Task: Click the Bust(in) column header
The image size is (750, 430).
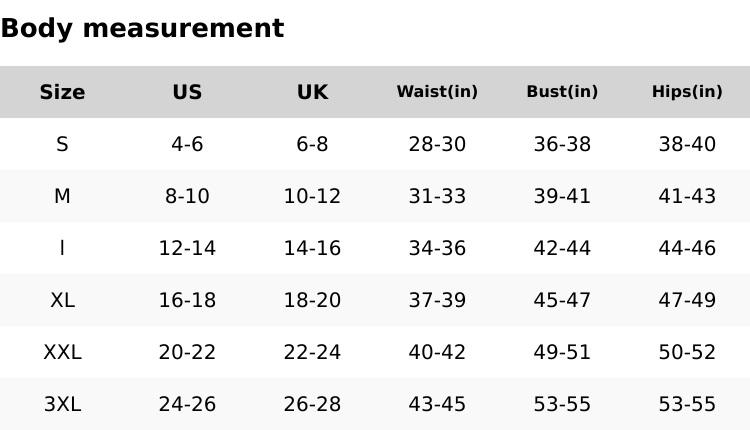Action: click(x=562, y=92)
